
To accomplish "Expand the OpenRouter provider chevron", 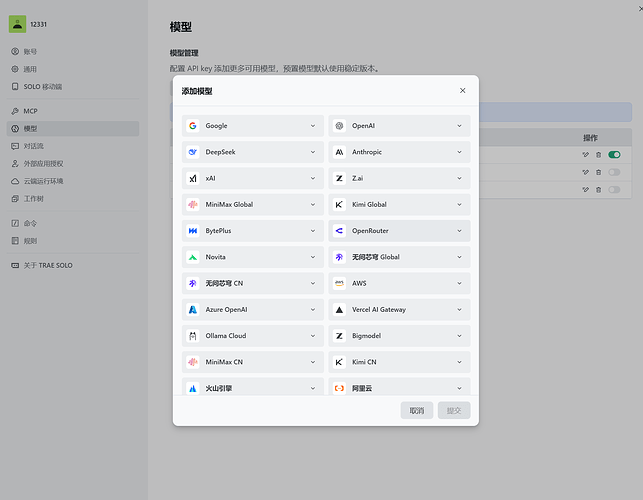I will point(459,231).
